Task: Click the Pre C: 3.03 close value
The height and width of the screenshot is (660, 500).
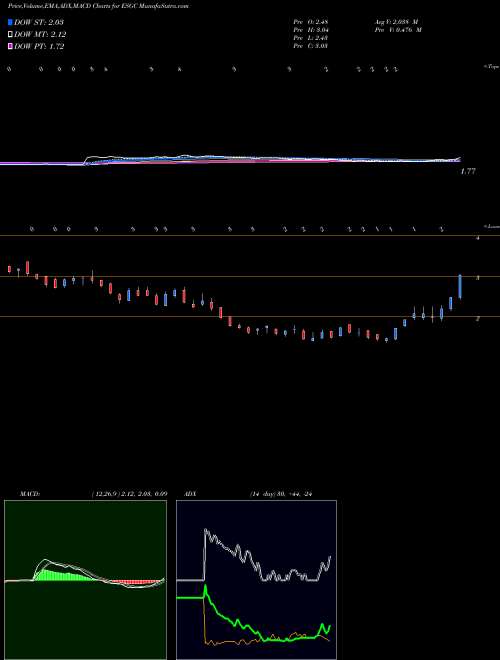Action: point(311,46)
